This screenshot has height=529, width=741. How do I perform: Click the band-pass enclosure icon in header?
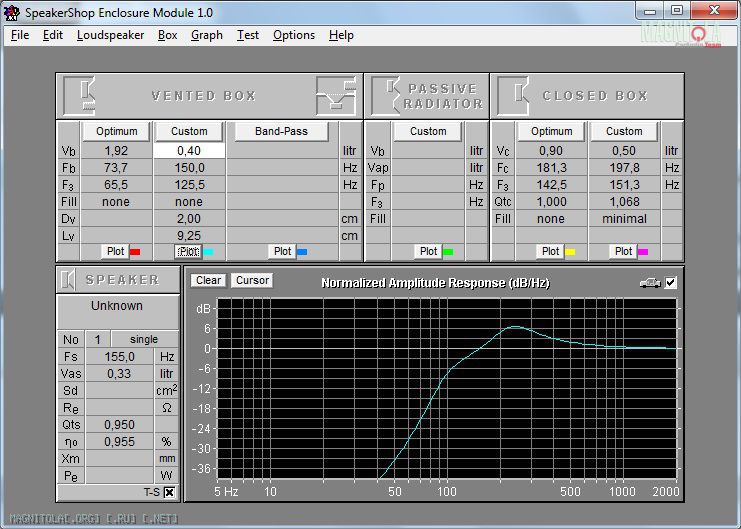(336, 96)
